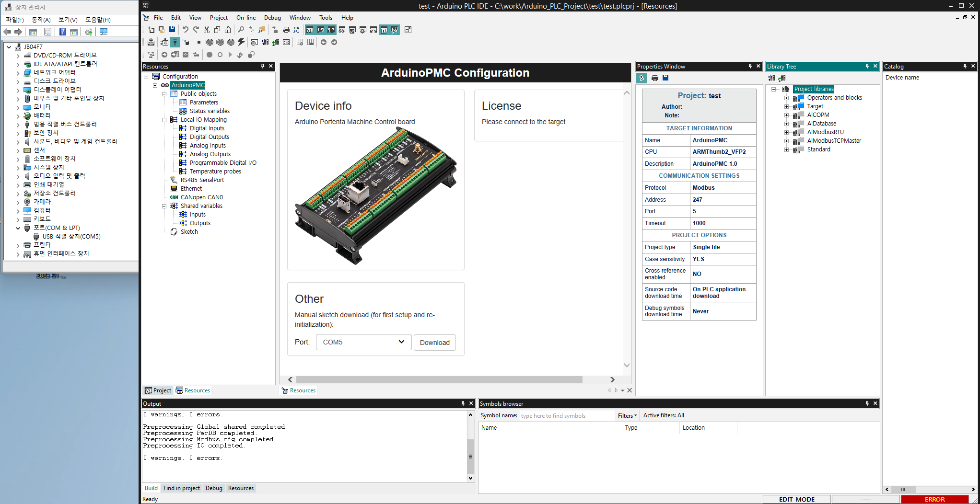
Task: Open the Tools menu
Action: (x=326, y=18)
